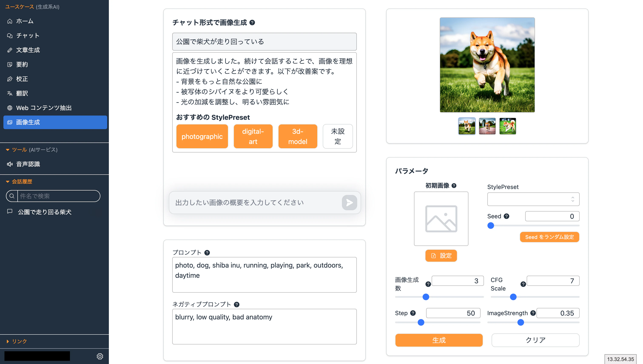Click the Step slider handle

(421, 323)
